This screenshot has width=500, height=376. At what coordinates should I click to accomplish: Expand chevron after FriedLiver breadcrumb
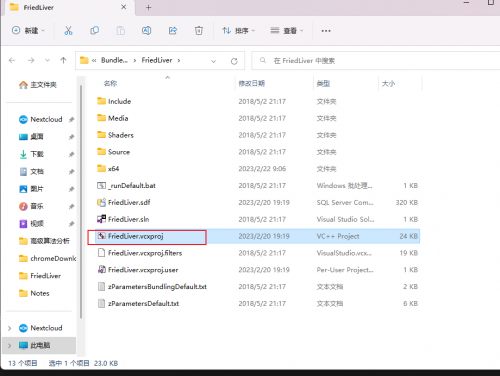tap(179, 60)
